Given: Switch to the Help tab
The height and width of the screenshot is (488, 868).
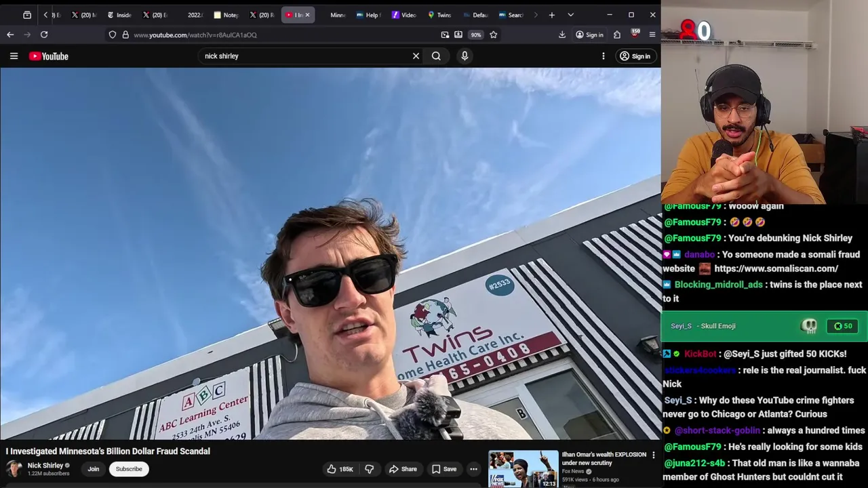Looking at the screenshot, I should coord(369,15).
